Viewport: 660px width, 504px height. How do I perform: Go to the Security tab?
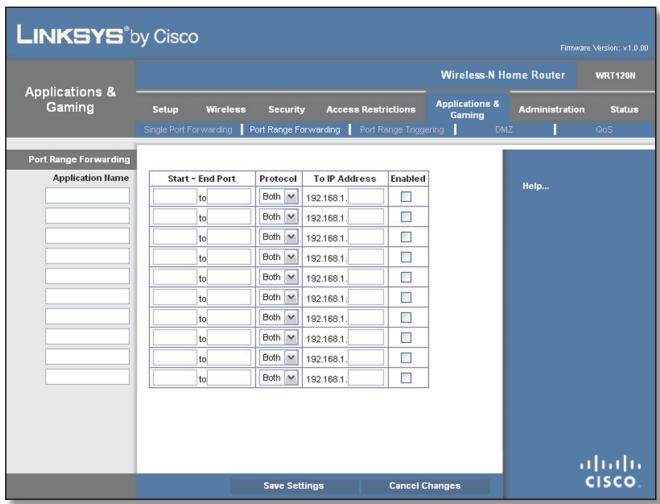click(286, 109)
